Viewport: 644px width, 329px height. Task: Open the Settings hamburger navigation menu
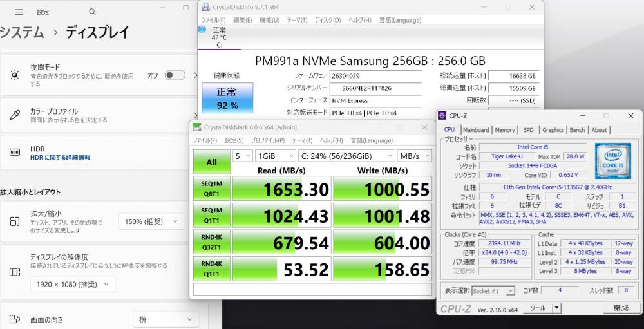19,12
